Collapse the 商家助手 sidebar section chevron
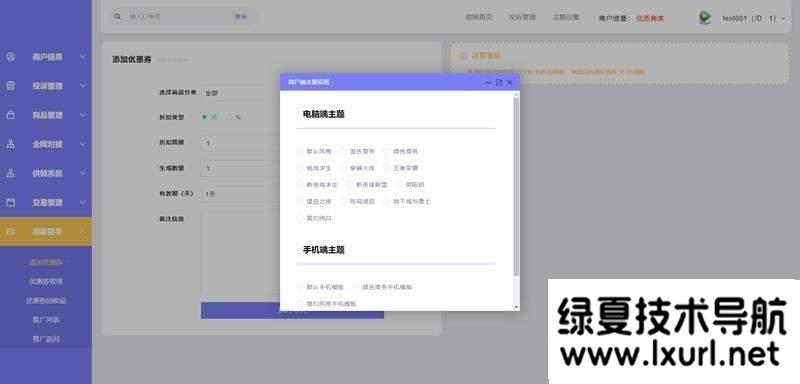 pyautogui.click(x=83, y=232)
